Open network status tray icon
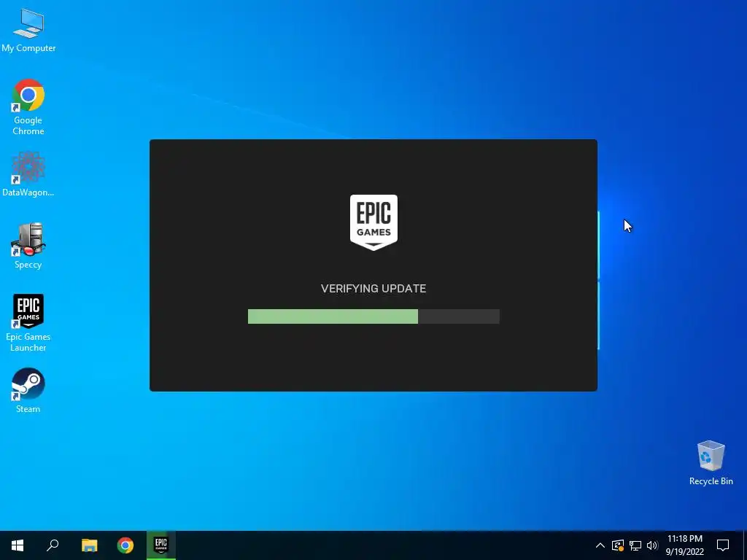Screen dimensions: 747x560 point(635,545)
